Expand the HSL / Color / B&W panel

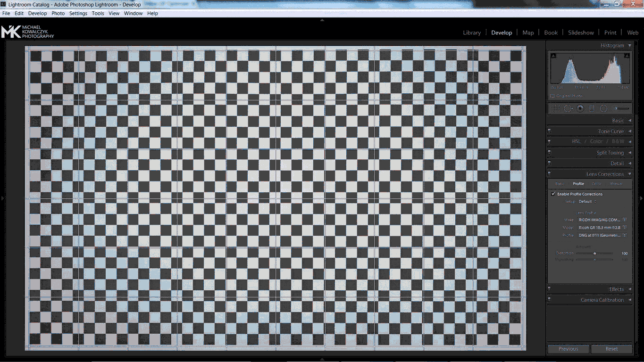(629, 141)
